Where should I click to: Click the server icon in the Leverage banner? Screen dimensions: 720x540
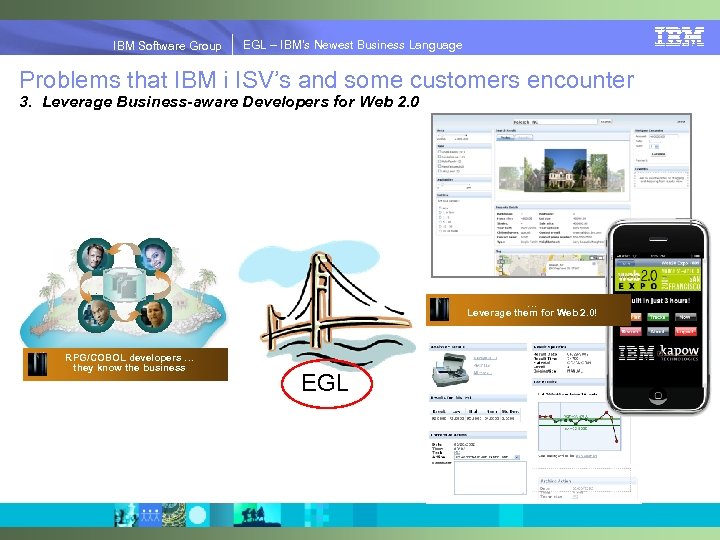(x=439, y=310)
